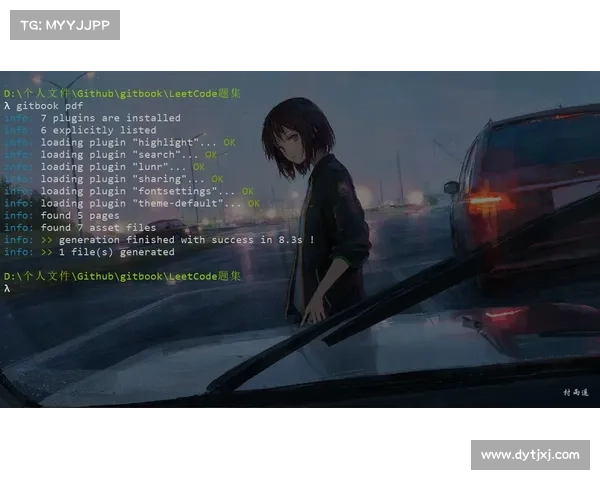
Task: Select the '6 explicitly listed' line
Action: point(80,130)
